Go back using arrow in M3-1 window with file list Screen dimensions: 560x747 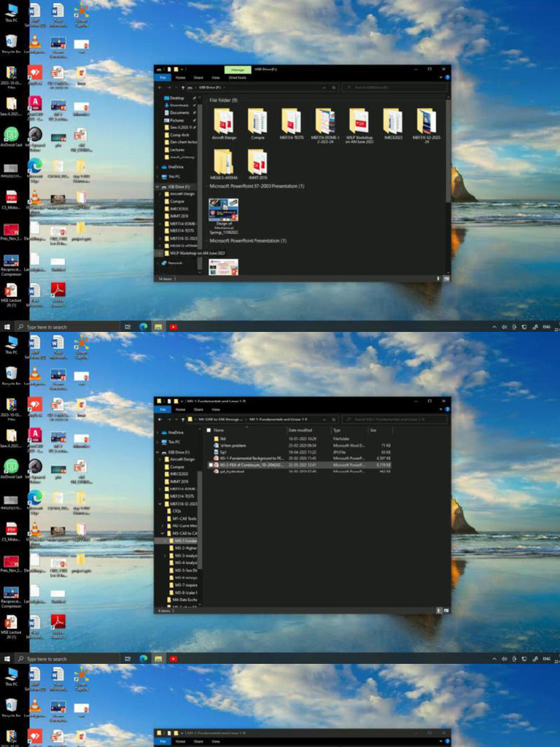click(x=160, y=419)
